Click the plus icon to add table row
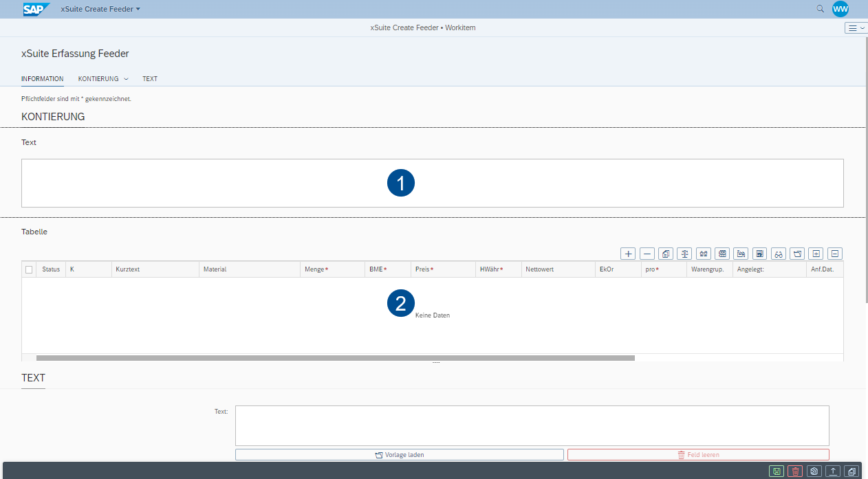The image size is (868, 479). 628,254
